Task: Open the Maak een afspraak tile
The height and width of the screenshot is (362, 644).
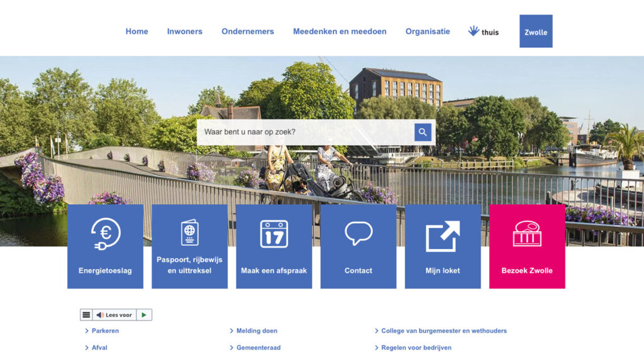Action: (274, 246)
